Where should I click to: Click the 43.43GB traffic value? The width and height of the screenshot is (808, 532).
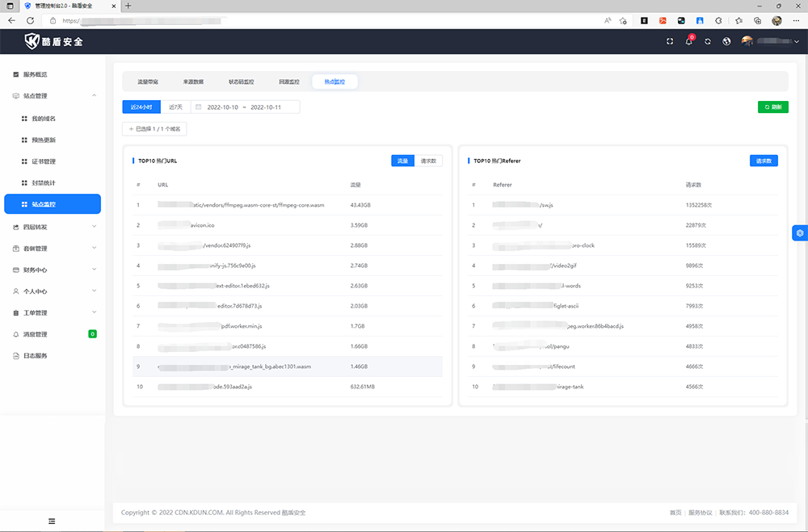pyautogui.click(x=360, y=205)
